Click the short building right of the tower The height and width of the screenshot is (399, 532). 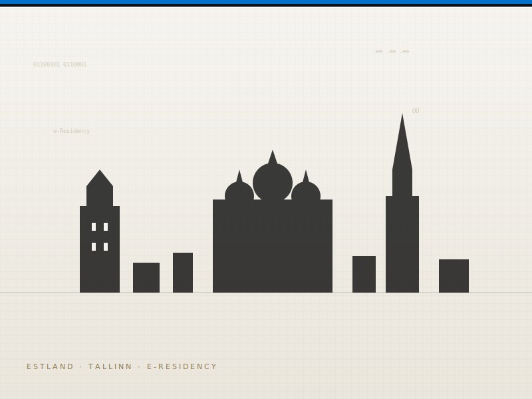[x=146, y=277]
